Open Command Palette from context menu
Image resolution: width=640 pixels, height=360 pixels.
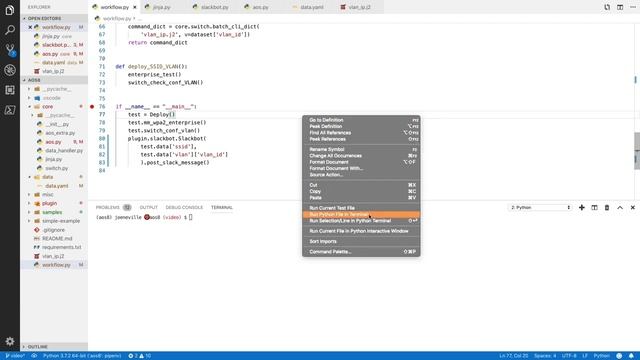tap(361, 252)
